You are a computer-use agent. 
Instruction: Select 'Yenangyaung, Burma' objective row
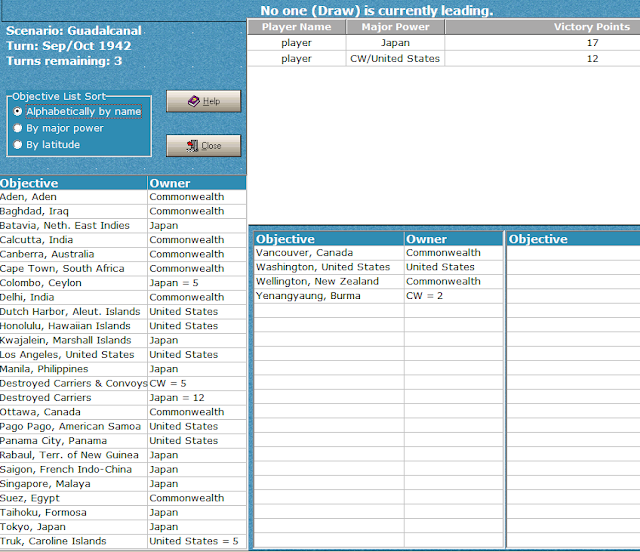[x=378, y=296]
